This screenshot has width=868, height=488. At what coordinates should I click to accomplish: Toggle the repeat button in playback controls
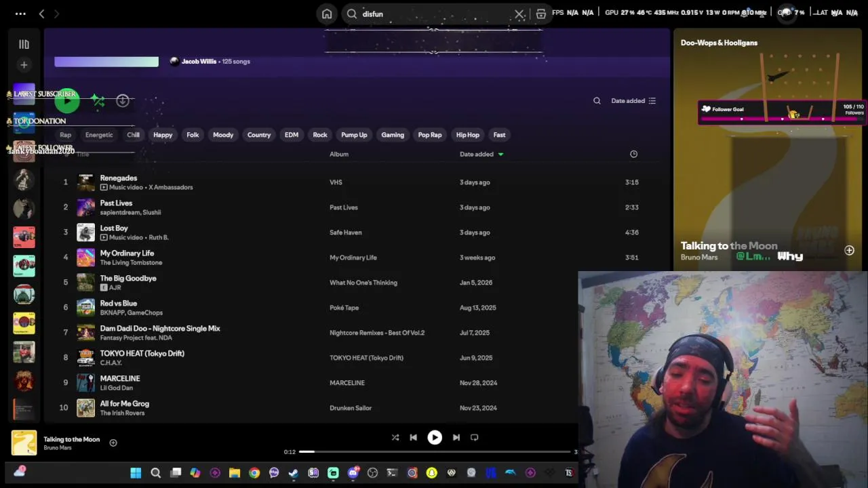pos(475,437)
